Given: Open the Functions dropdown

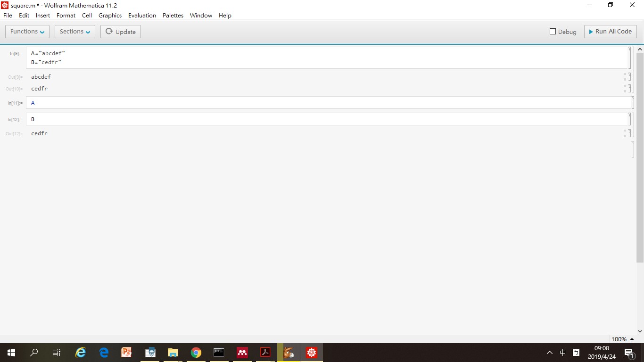Looking at the screenshot, I should tap(27, 32).
